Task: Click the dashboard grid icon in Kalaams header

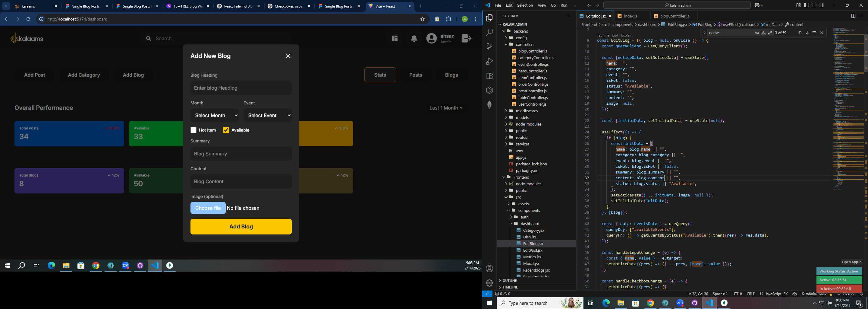Action: [395, 38]
